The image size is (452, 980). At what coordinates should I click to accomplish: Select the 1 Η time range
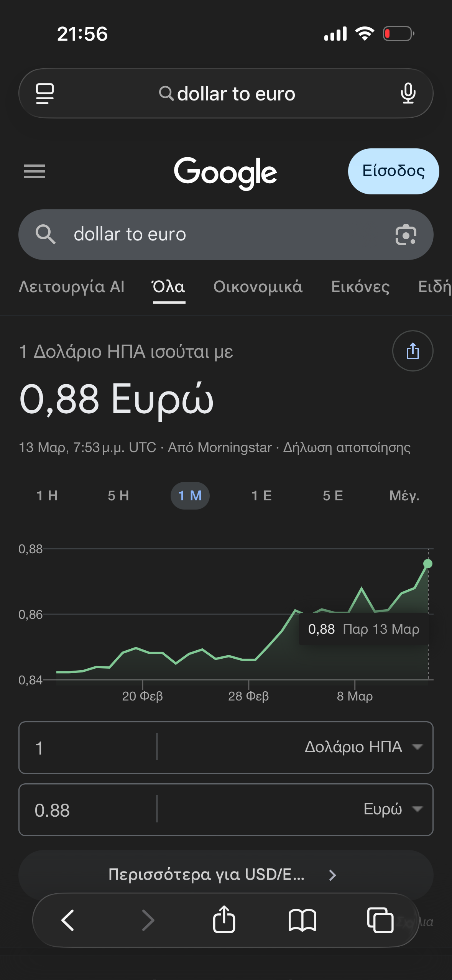tap(47, 496)
